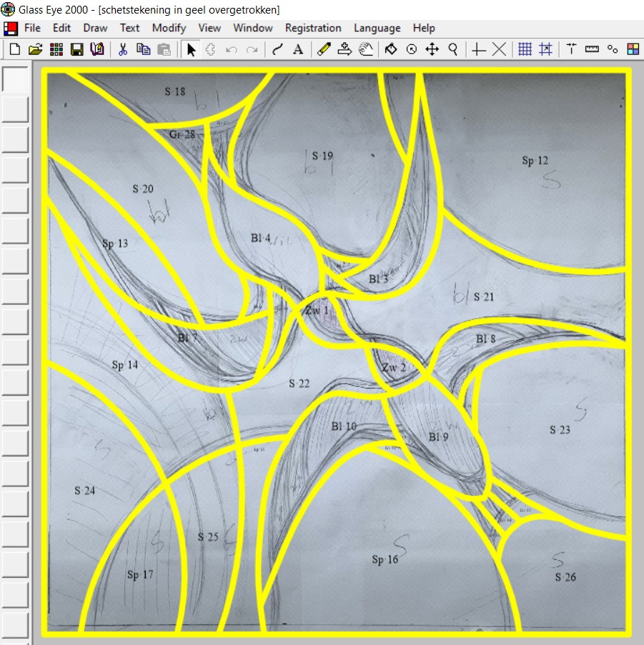Viewport: 644px width, 645px height.
Task: Click the magnifying glass zoom tool
Action: [453, 49]
